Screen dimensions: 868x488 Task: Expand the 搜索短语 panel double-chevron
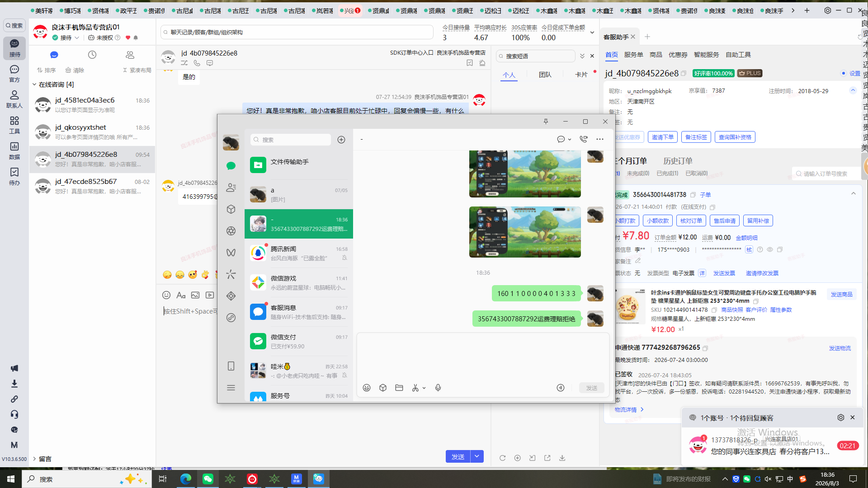(x=582, y=56)
